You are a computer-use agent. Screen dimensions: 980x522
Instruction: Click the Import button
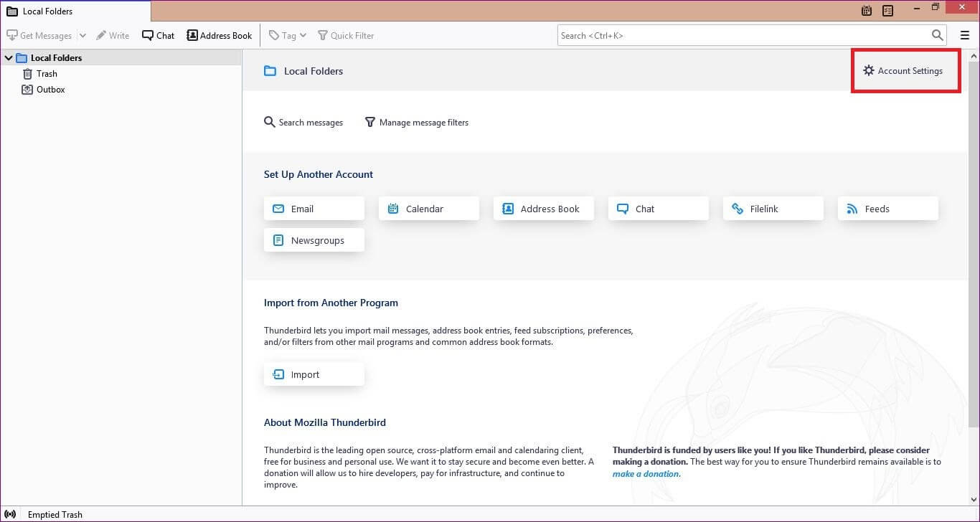pyautogui.click(x=314, y=374)
